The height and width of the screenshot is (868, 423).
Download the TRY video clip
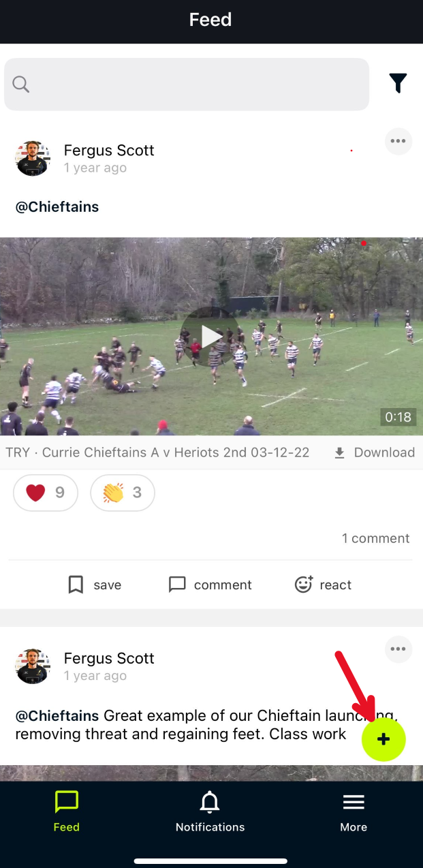click(374, 452)
